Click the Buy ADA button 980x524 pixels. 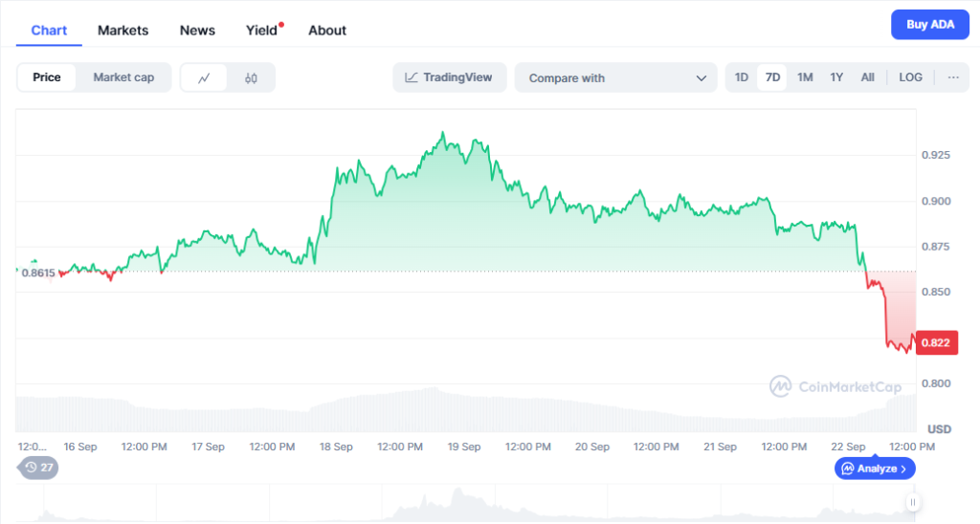(929, 25)
